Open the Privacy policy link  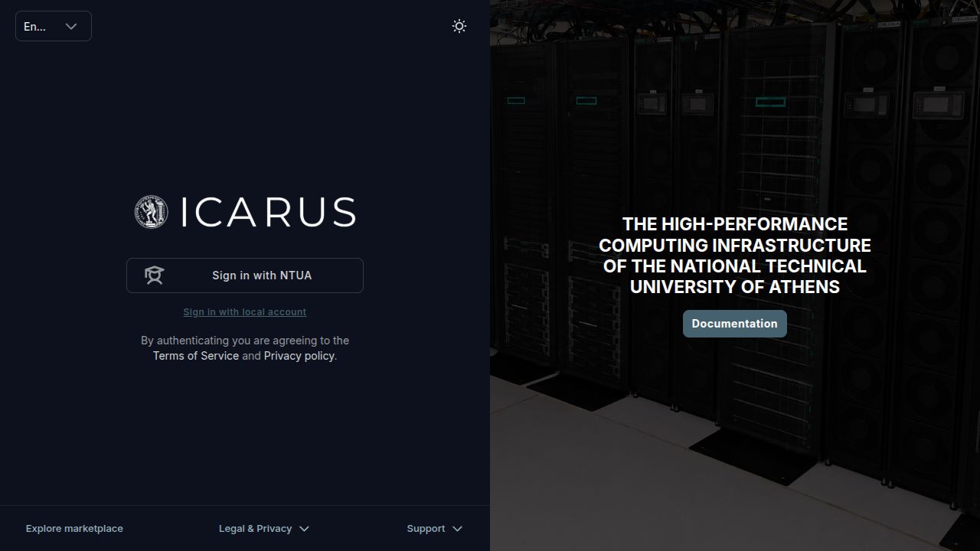299,356
